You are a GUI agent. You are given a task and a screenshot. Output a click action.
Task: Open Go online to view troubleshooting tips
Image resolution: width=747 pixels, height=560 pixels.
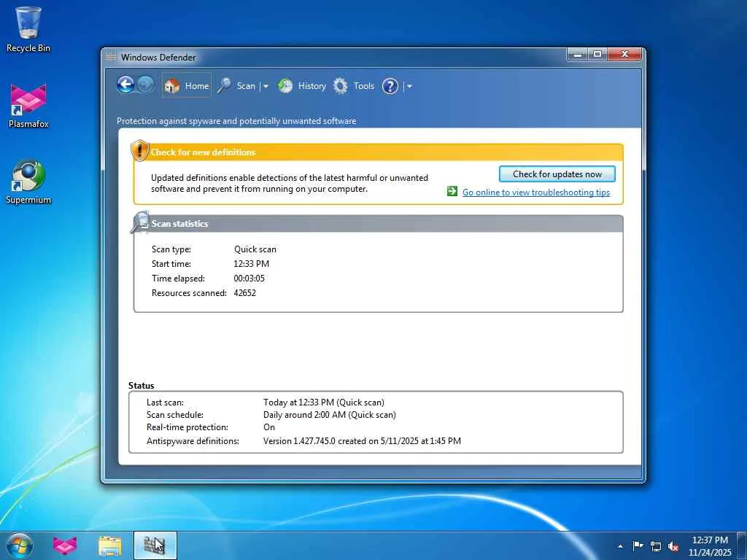tap(536, 192)
